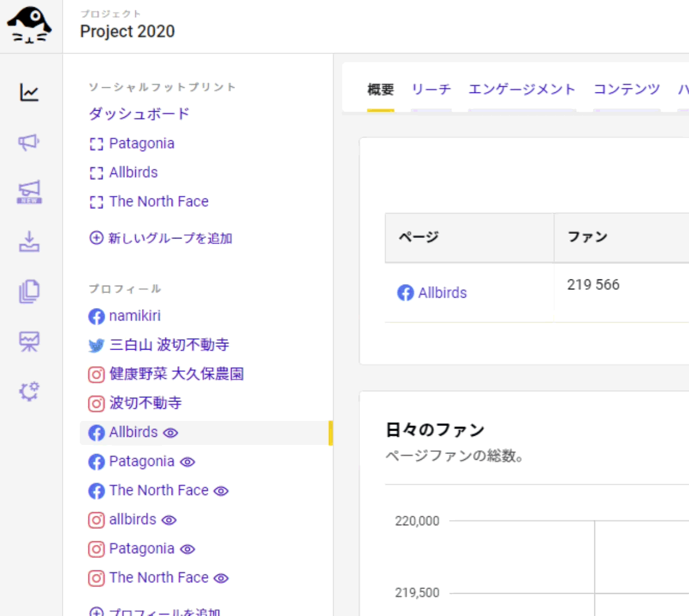Select the namikiri profile

click(135, 316)
